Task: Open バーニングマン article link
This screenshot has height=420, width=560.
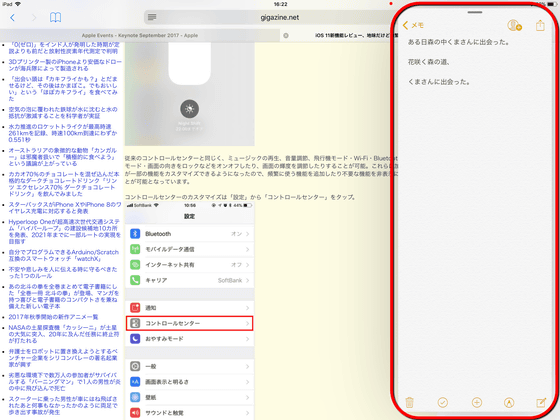Action: pyautogui.click(x=65, y=382)
